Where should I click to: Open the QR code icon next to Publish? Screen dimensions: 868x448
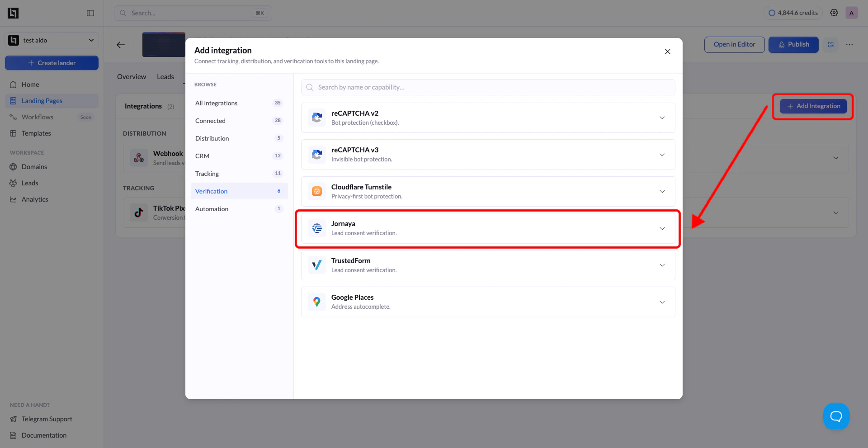point(831,44)
